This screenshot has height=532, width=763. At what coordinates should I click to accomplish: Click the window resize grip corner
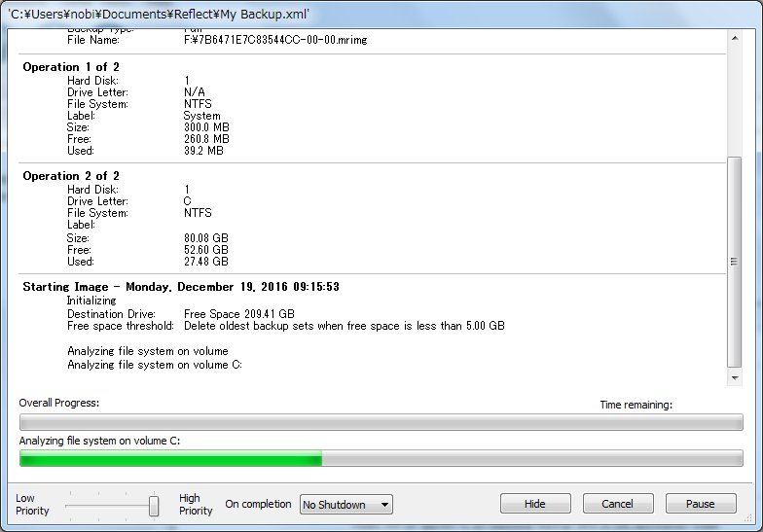point(747,519)
